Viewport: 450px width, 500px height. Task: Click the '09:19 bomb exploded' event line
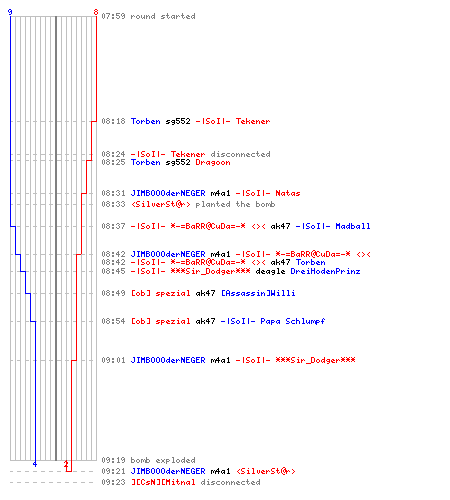click(148, 460)
